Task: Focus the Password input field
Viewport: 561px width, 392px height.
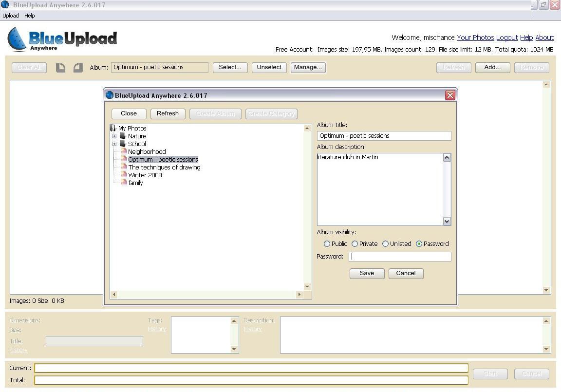Action: pos(400,257)
